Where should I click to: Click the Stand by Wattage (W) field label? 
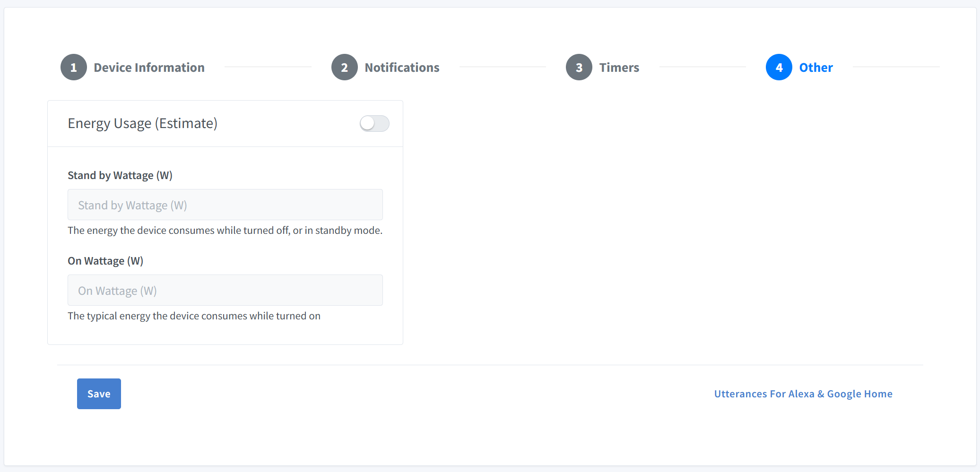pyautogui.click(x=120, y=176)
